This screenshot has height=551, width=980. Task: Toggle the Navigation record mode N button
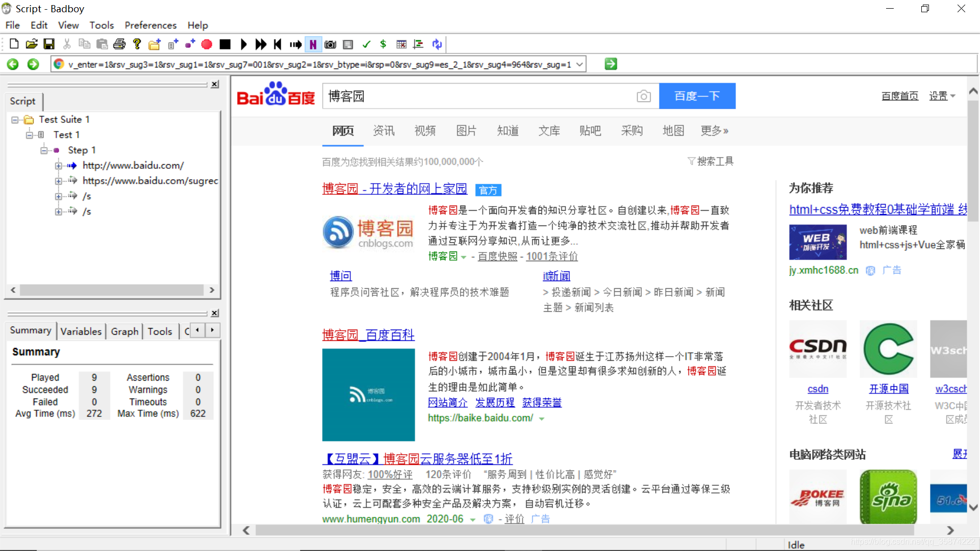(x=313, y=44)
